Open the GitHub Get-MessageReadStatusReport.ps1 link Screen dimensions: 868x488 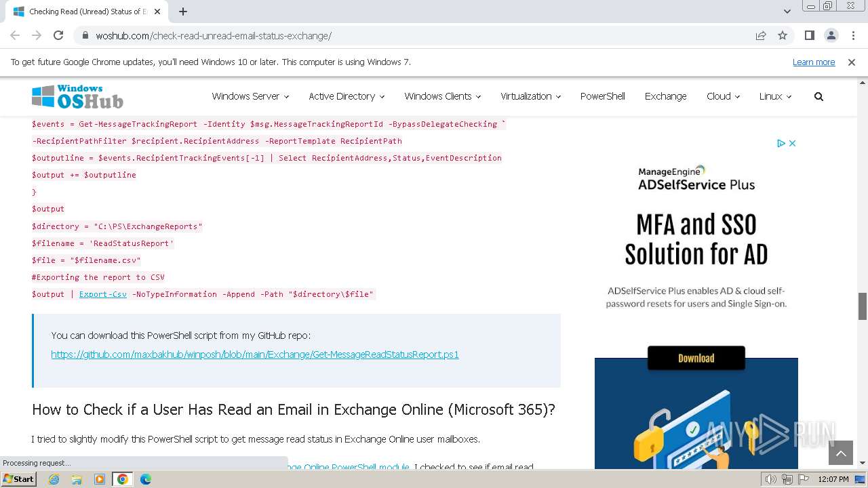tap(255, 354)
